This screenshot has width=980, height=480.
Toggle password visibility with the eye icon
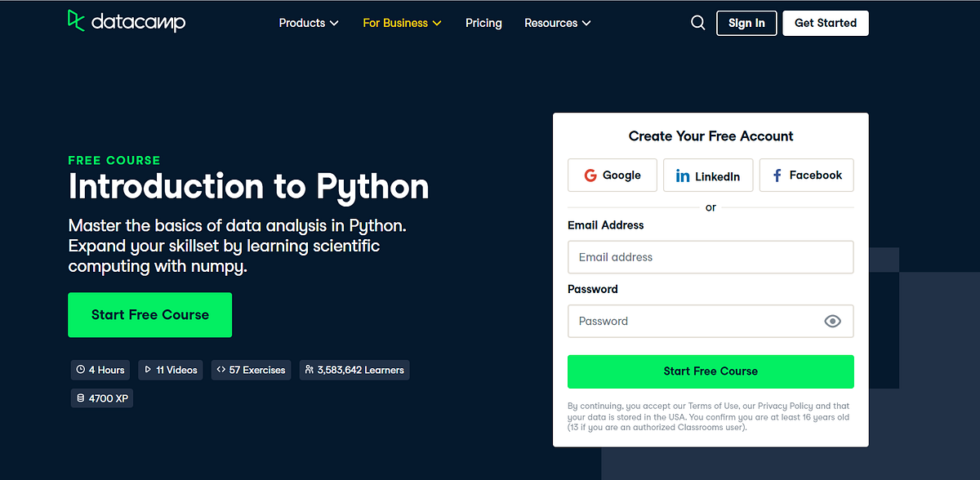point(833,321)
